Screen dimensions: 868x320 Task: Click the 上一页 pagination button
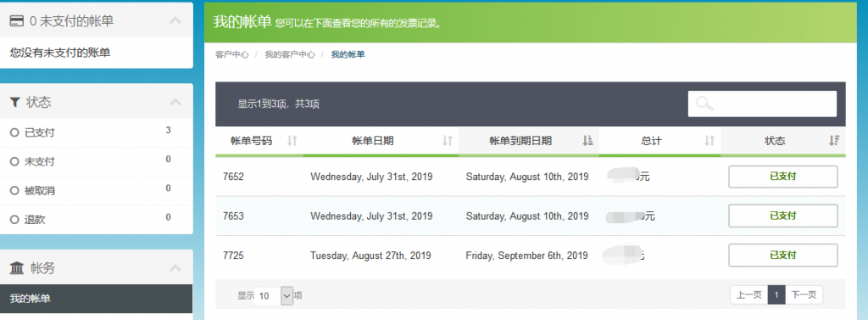point(749,295)
